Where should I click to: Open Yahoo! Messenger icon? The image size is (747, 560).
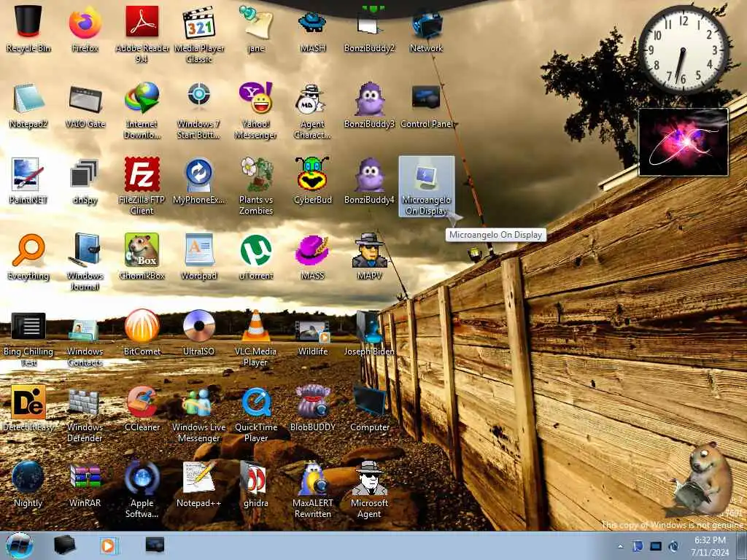click(x=256, y=111)
